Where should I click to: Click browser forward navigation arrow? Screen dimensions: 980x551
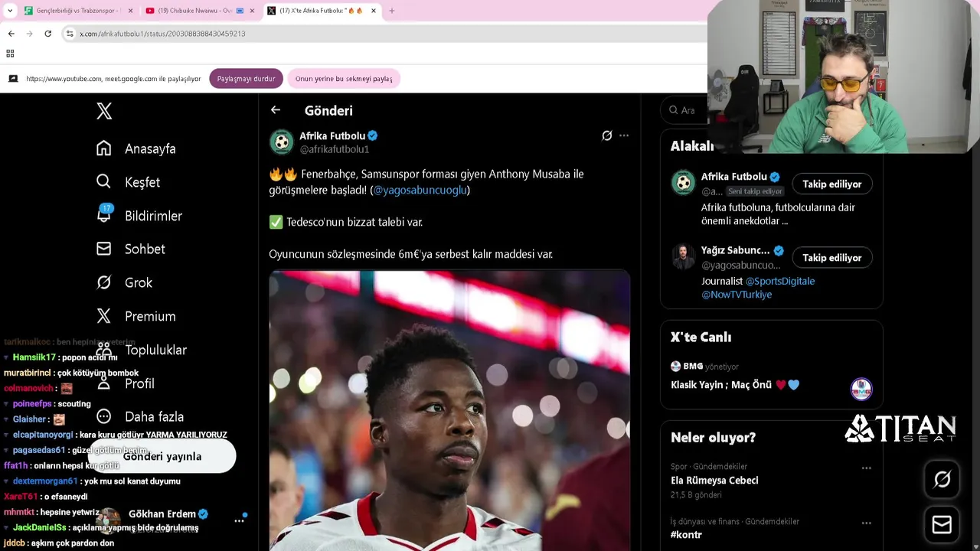click(30, 34)
